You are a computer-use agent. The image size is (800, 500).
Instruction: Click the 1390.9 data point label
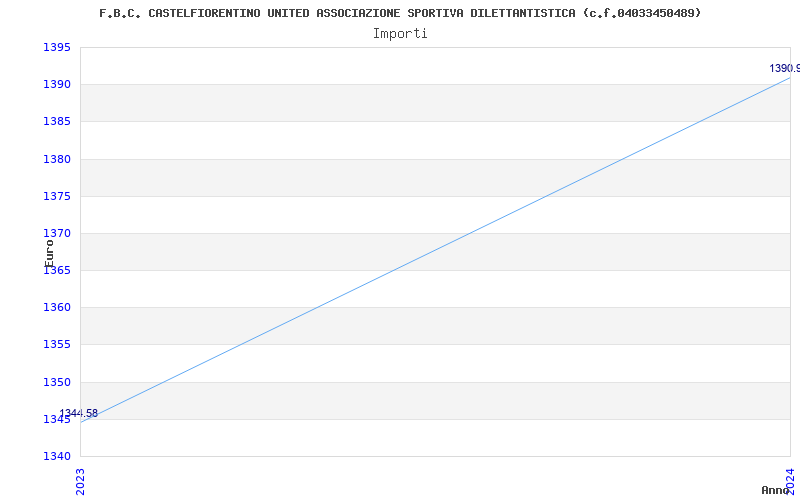click(784, 68)
